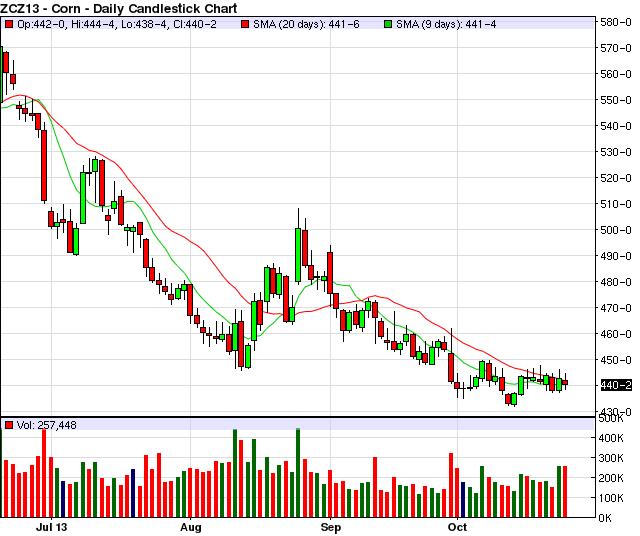The height and width of the screenshot is (536, 640).
Task: Click the 560-0 price axis label
Action: pyautogui.click(x=616, y=74)
